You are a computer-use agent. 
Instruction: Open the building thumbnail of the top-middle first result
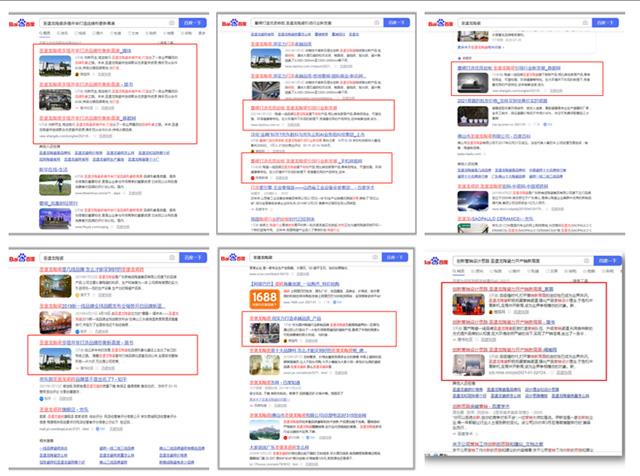266,58
